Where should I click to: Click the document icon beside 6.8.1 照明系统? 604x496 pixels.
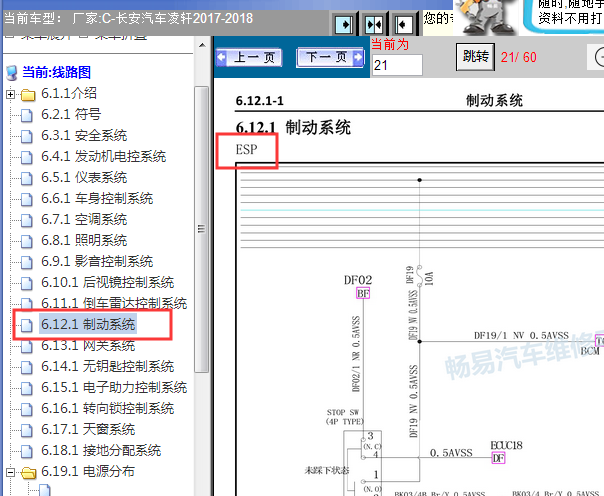(x=27, y=241)
